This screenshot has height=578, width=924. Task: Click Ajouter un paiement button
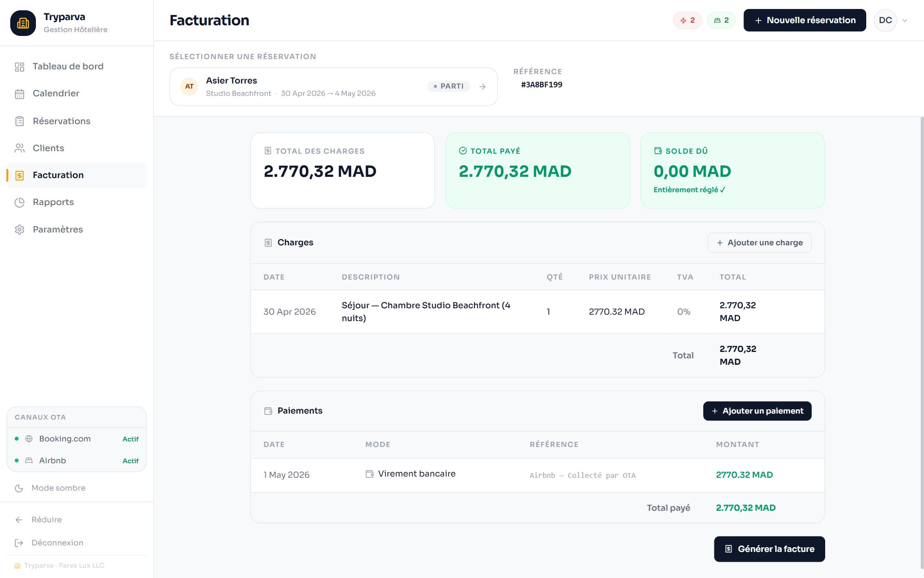pos(757,411)
